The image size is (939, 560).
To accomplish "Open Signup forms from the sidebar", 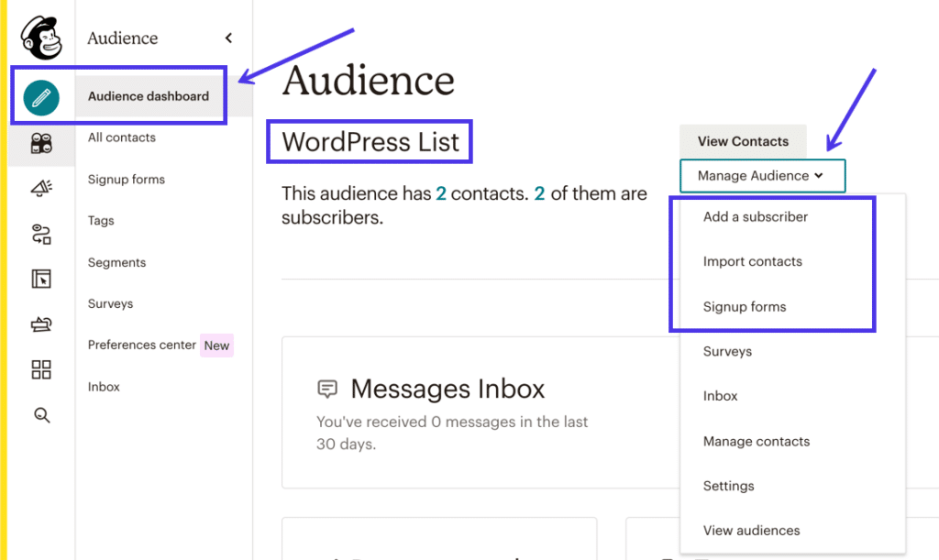I will (126, 179).
